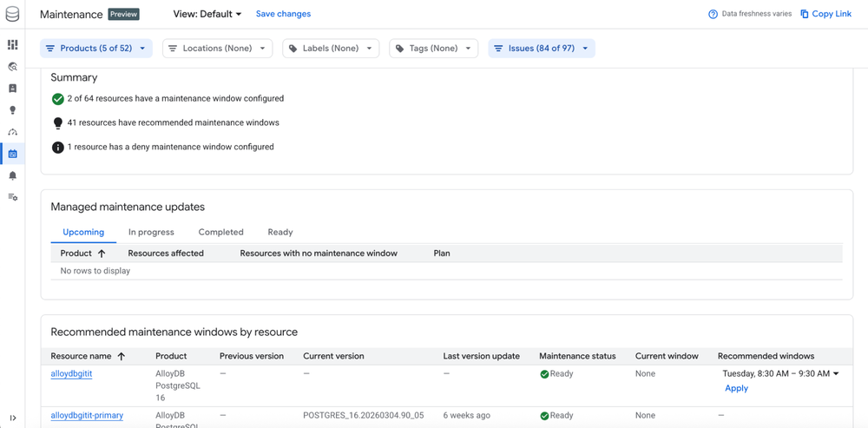Switch to the Ready tab
Viewport: 868px width, 428px height.
pyautogui.click(x=280, y=232)
